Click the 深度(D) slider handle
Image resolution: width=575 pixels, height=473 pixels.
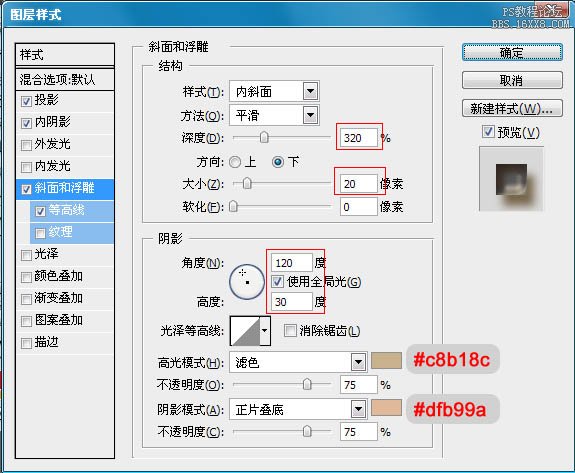click(264, 138)
